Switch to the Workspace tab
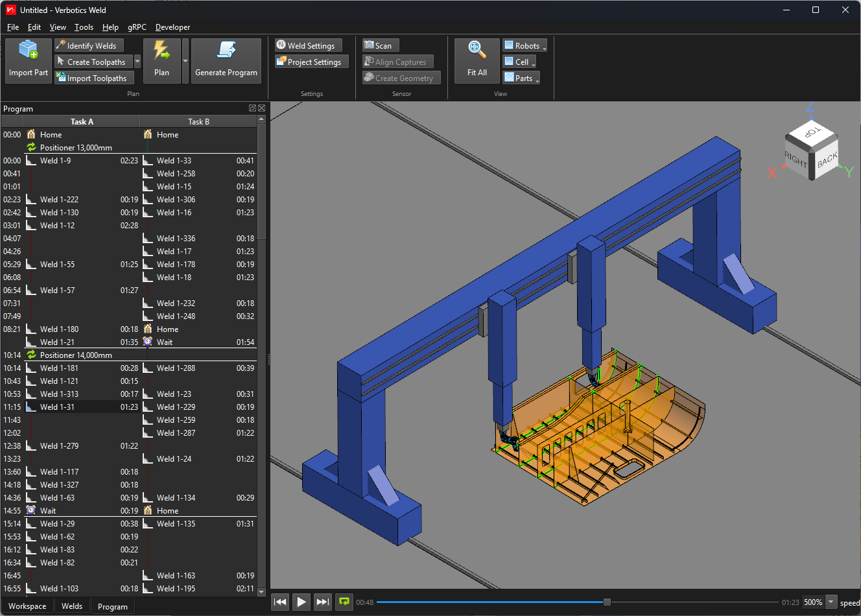The image size is (861, 616). [27, 606]
